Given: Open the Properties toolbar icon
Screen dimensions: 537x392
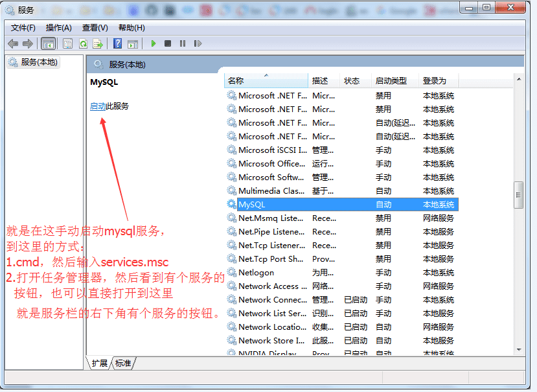Looking at the screenshot, I should (68, 43).
